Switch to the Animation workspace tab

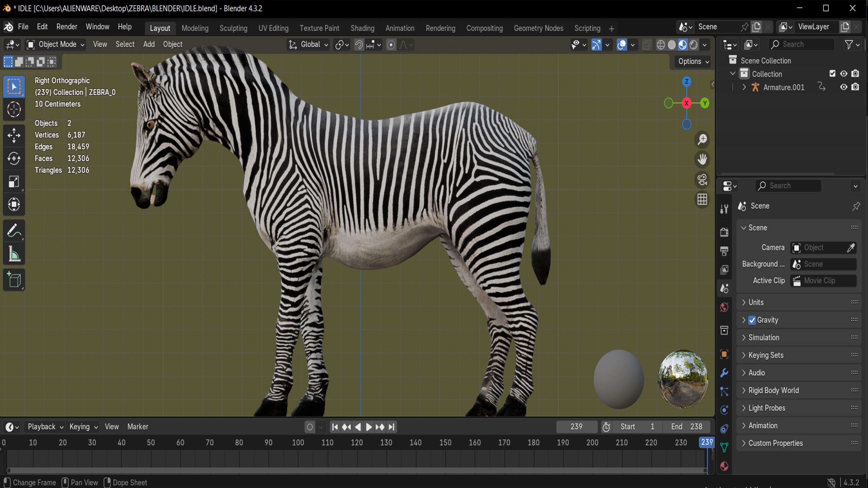400,28
